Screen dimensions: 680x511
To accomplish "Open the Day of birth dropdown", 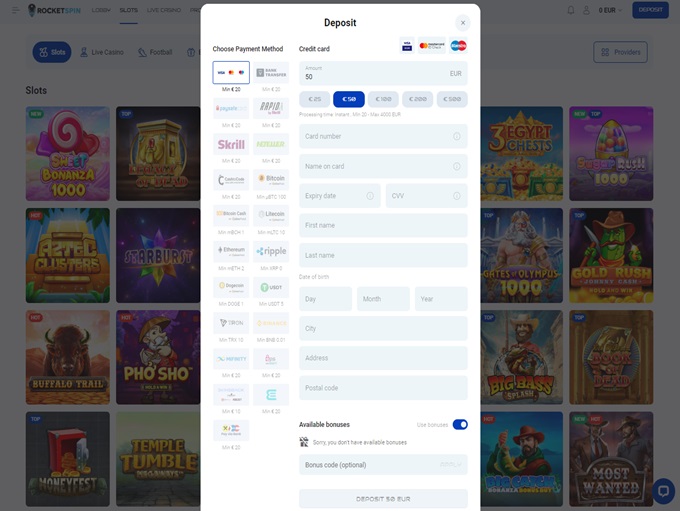I will (x=325, y=299).
